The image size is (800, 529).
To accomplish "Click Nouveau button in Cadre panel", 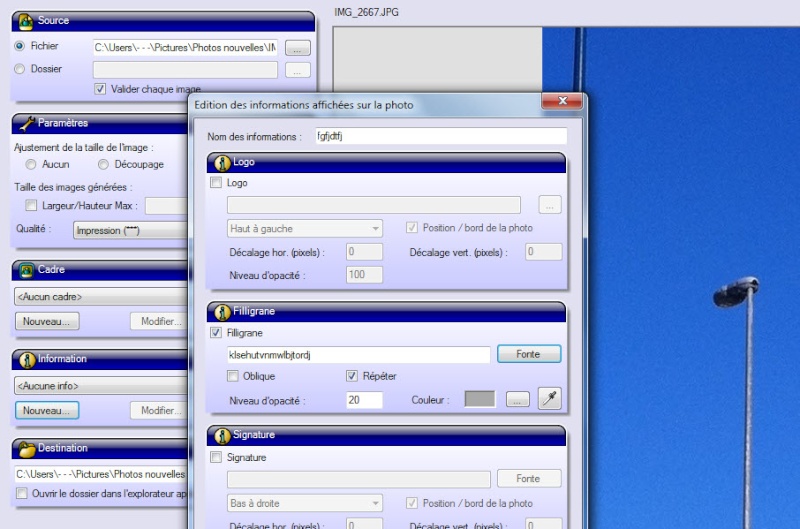I will point(46,321).
